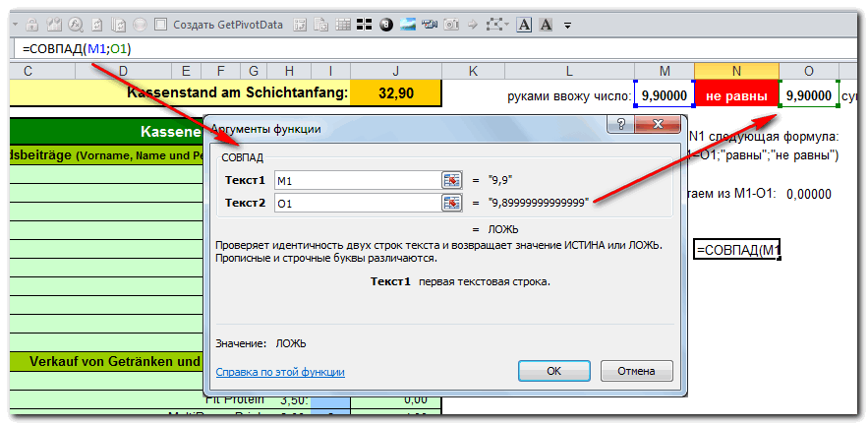Screen dimensions: 868x425
Task: Click the refresh sheet icon
Action: 97,25
